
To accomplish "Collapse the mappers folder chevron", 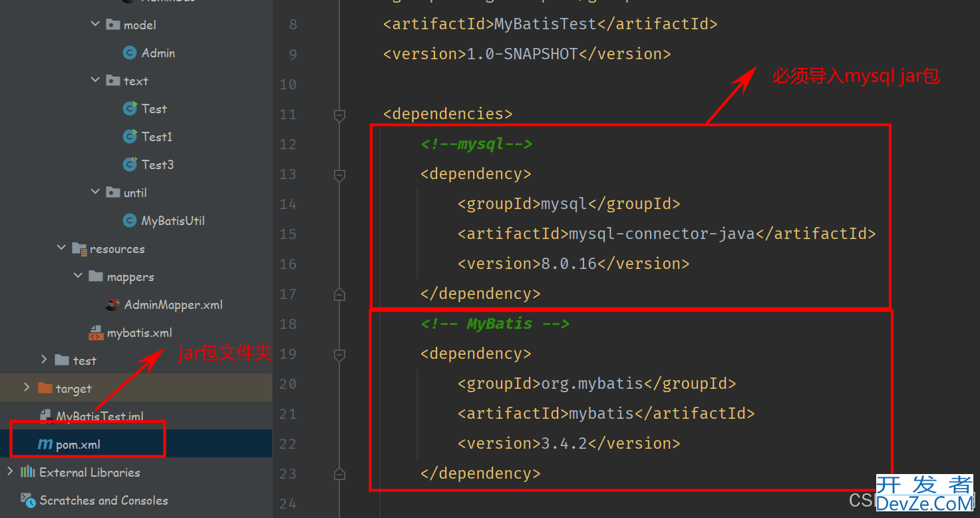I will coord(79,276).
